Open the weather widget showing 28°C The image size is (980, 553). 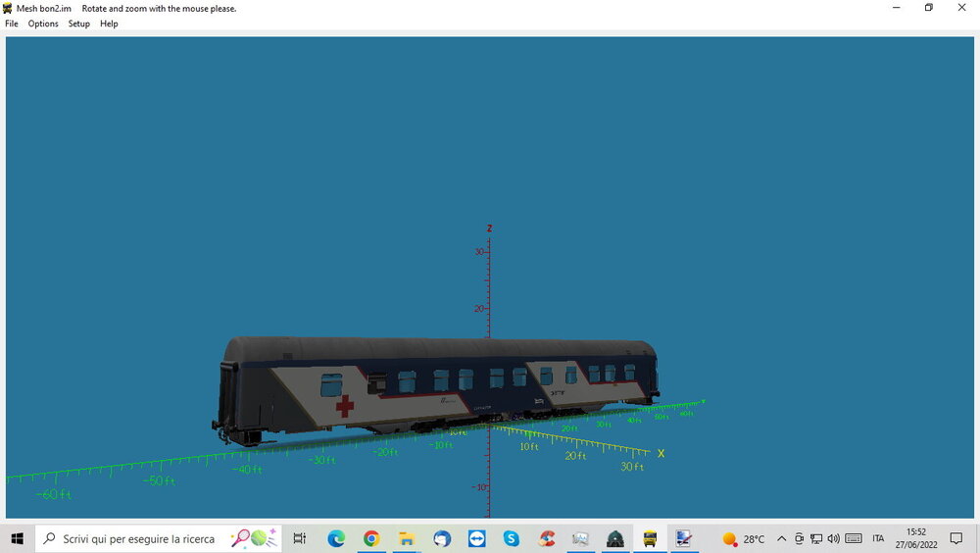coord(744,538)
